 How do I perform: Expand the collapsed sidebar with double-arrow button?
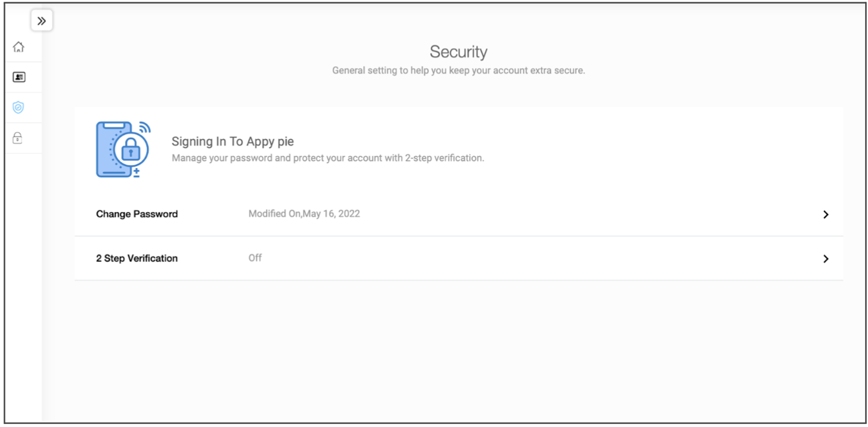(x=41, y=21)
